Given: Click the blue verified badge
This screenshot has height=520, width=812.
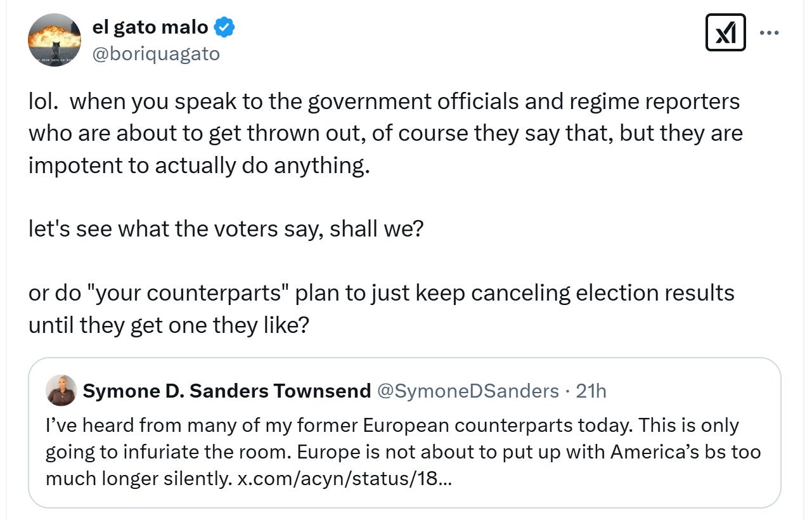Looking at the screenshot, I should (x=225, y=27).
